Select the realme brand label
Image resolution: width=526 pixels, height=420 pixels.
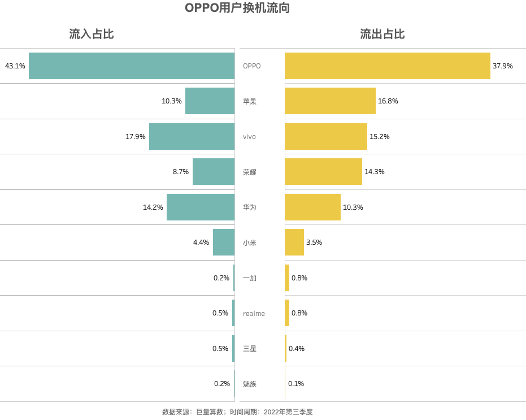point(254,314)
